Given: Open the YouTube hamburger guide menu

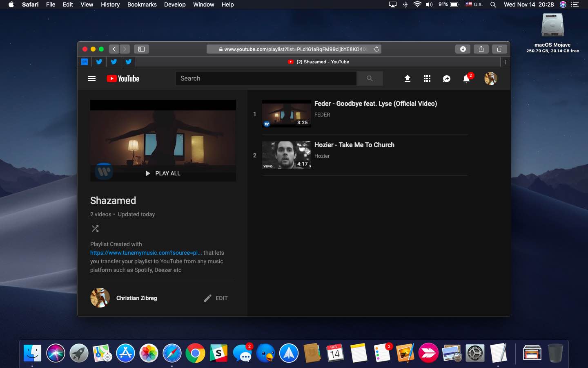Looking at the screenshot, I should [92, 79].
